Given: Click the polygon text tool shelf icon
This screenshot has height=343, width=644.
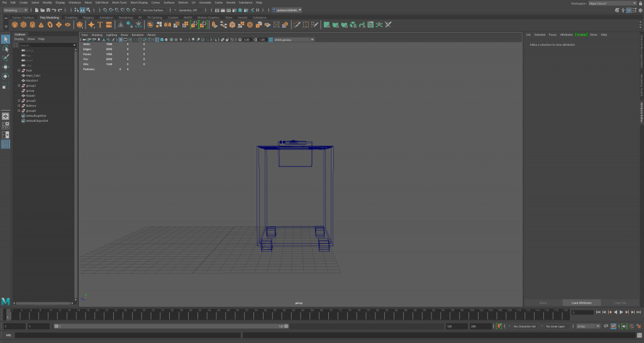Looking at the screenshot, I should click(99, 25).
